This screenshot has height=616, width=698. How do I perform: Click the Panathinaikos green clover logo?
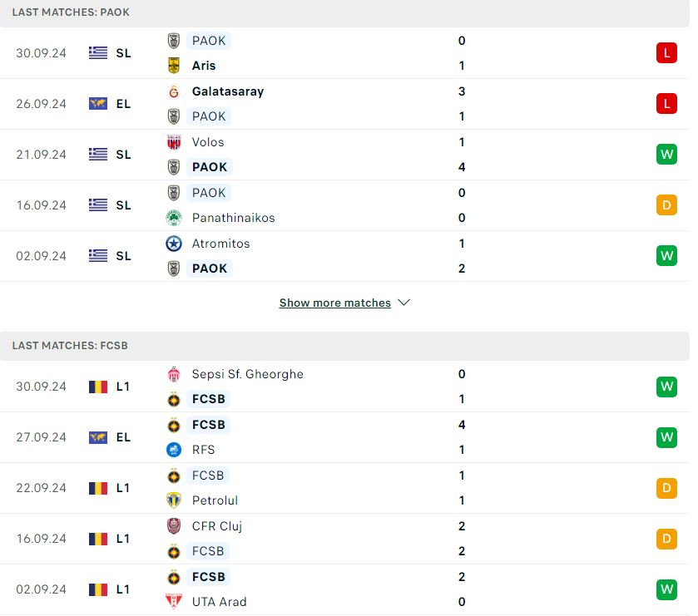(174, 218)
